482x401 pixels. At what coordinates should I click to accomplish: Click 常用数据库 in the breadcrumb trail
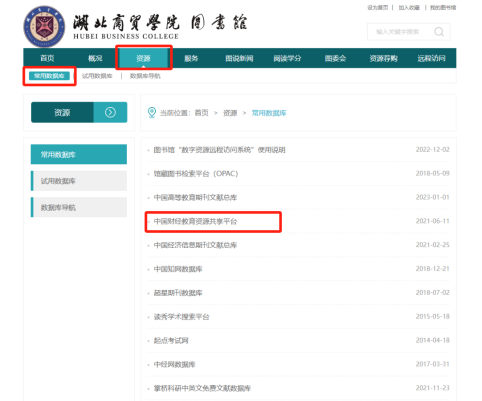[x=269, y=113]
